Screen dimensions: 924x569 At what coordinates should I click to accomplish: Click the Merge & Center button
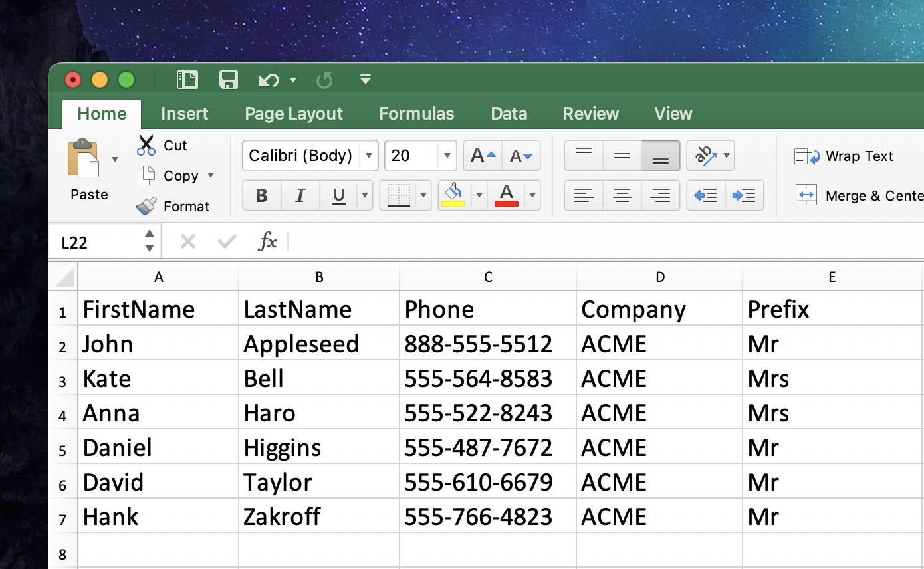(859, 195)
